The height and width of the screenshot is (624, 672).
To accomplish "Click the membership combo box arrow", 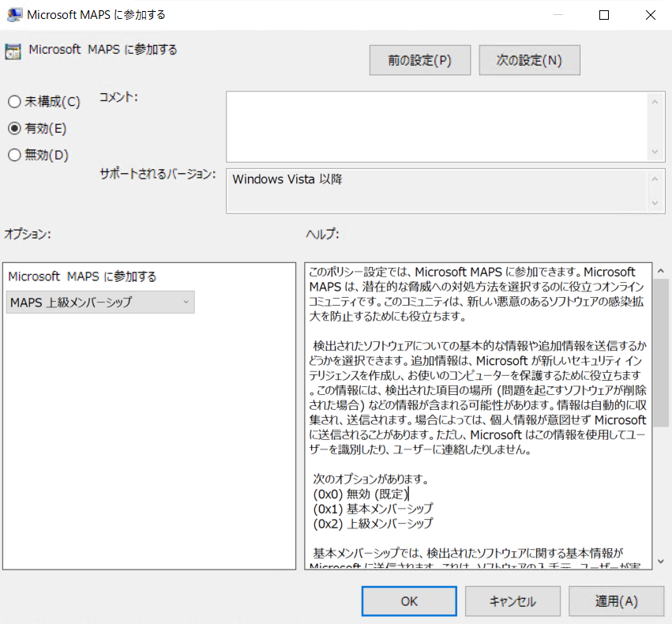I will tap(186, 302).
